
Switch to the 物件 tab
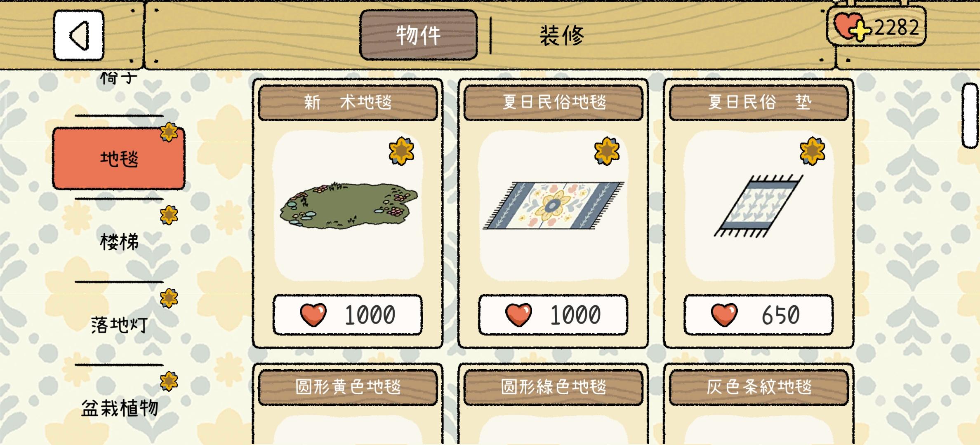click(418, 35)
